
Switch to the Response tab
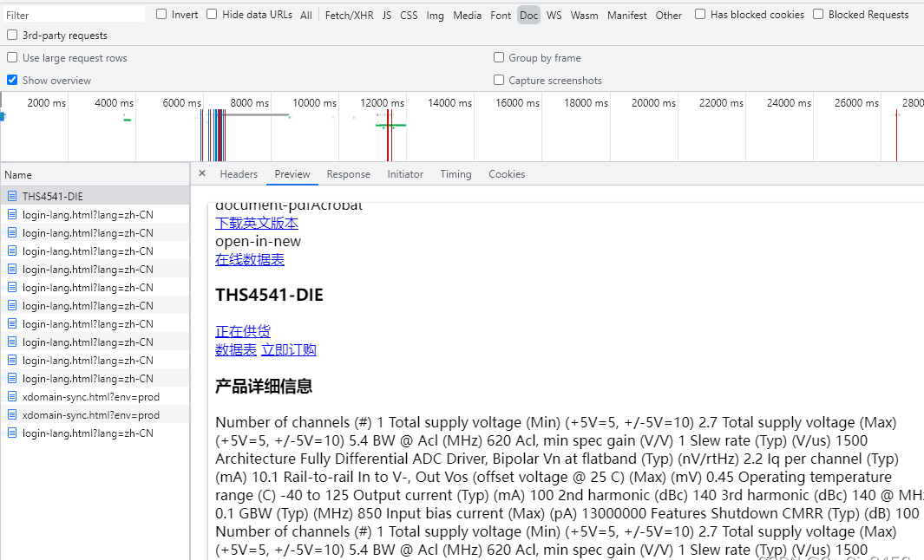[348, 174]
